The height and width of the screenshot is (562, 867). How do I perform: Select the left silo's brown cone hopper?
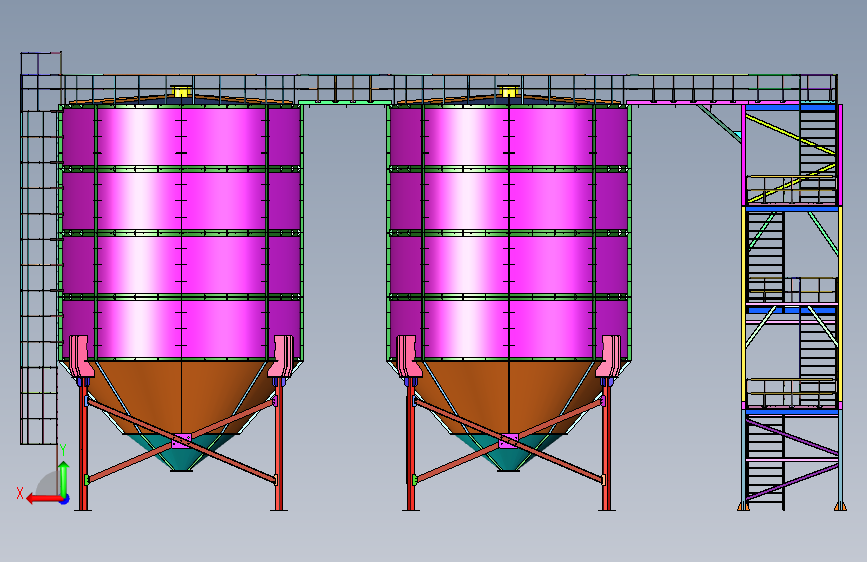pos(181,396)
